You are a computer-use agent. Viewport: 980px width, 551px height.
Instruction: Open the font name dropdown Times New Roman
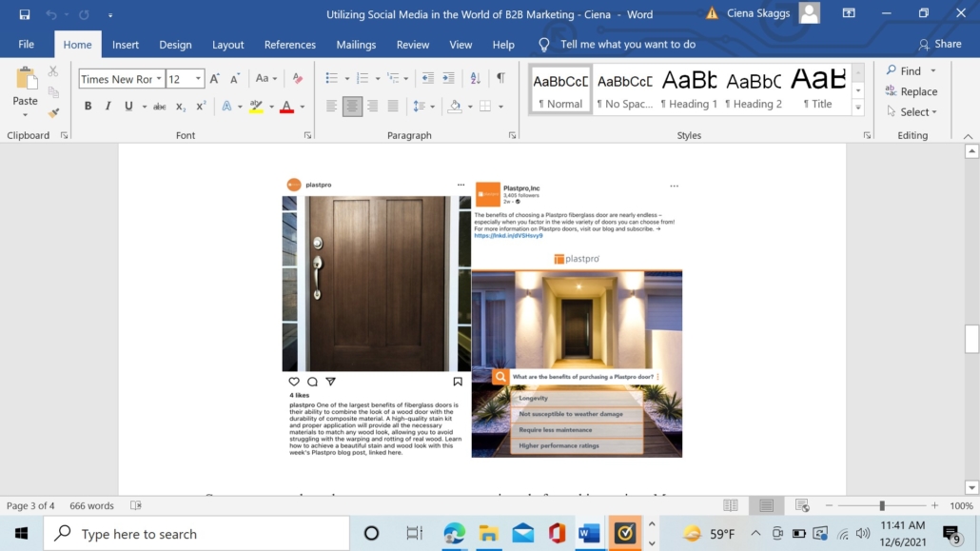click(x=159, y=79)
